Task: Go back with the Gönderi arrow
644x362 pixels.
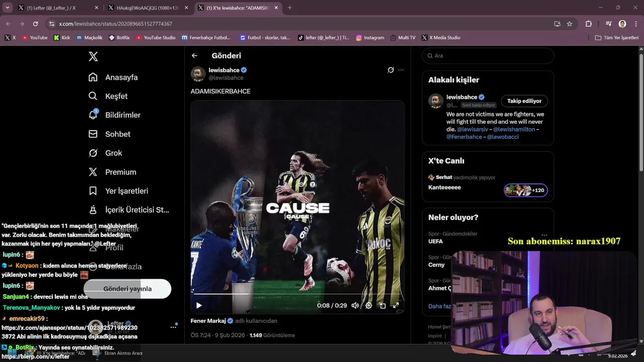Action: point(195,56)
